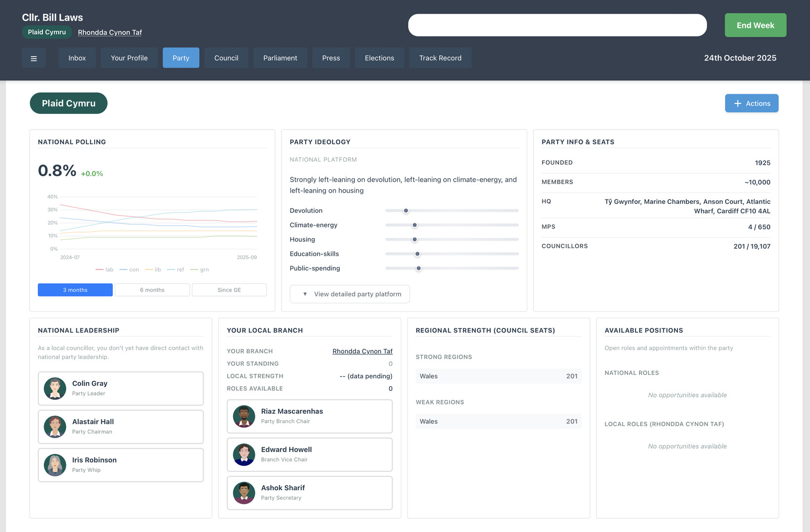Image resolution: width=810 pixels, height=532 pixels.
Task: Select the 3 months polling range
Action: pyautogui.click(x=75, y=290)
